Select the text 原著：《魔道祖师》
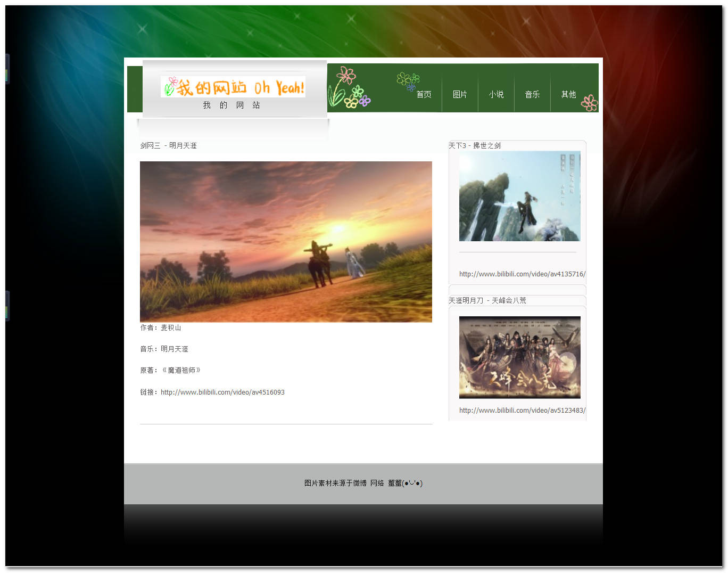728x573 pixels. coord(170,370)
